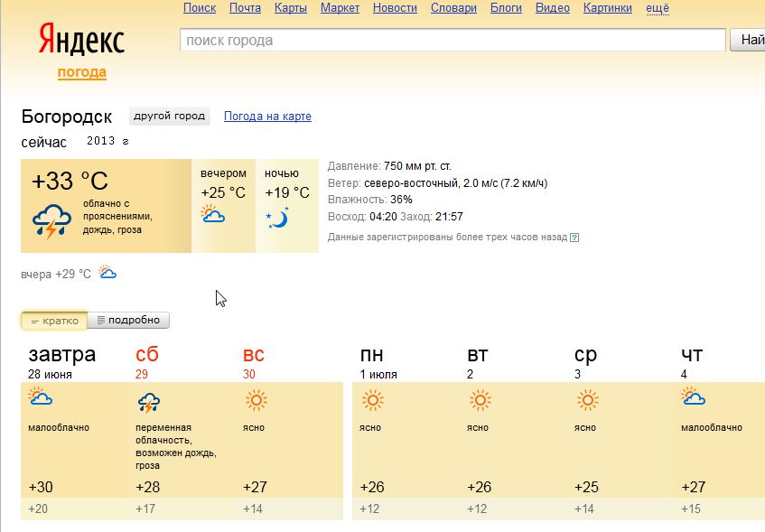Switch forecast to detailed view (подробно)

tap(128, 321)
